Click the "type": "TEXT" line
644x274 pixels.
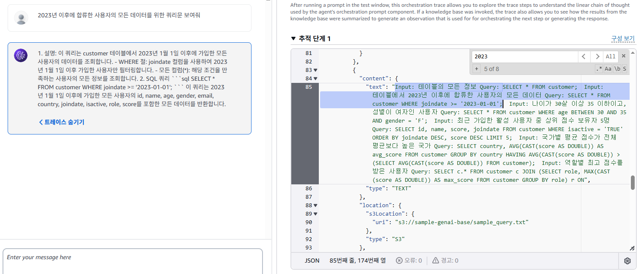388,188
